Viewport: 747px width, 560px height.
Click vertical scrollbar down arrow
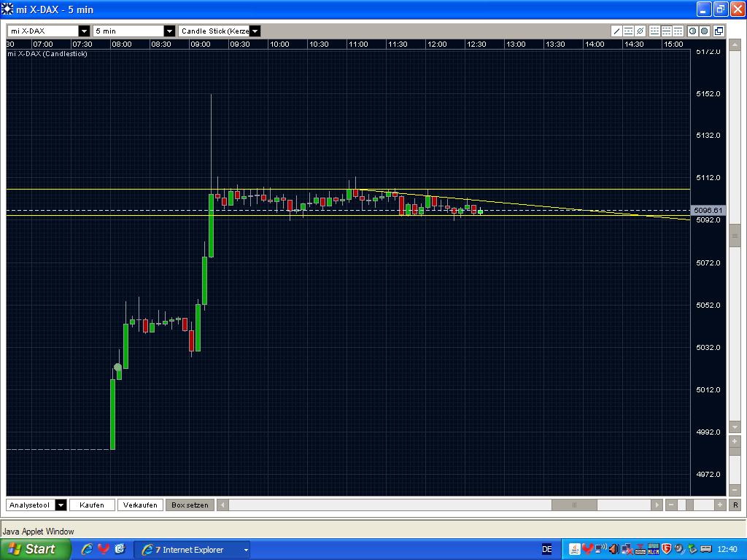click(x=735, y=427)
